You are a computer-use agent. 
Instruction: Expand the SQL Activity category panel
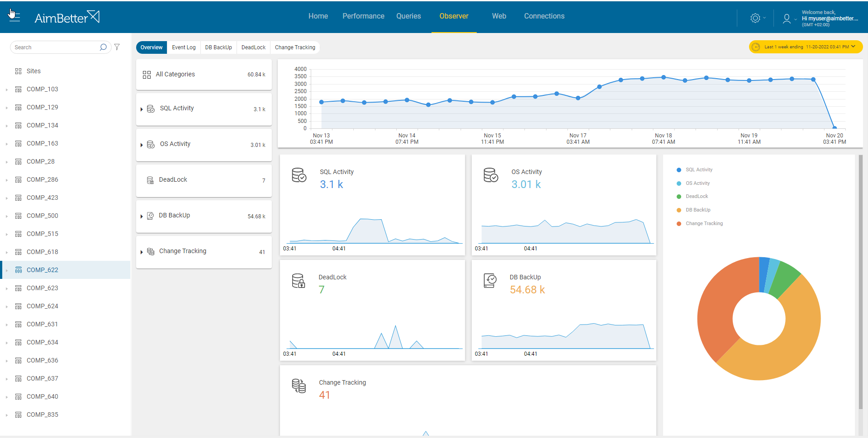pos(142,109)
